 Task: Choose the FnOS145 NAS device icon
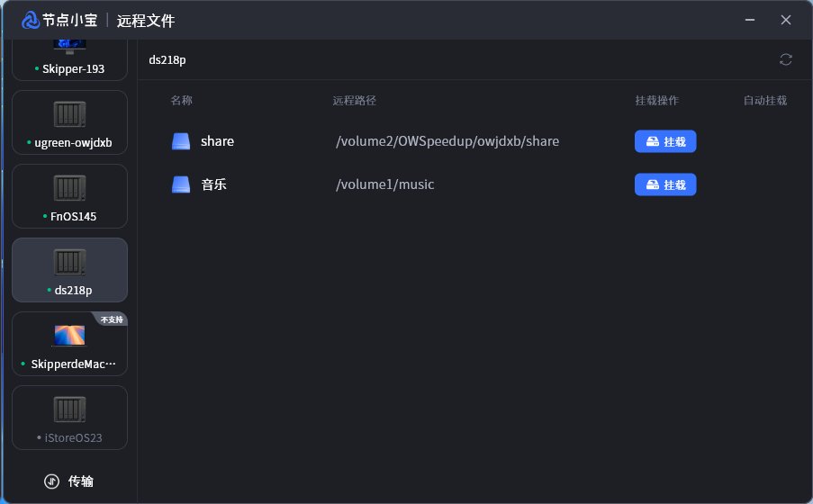(x=69, y=188)
